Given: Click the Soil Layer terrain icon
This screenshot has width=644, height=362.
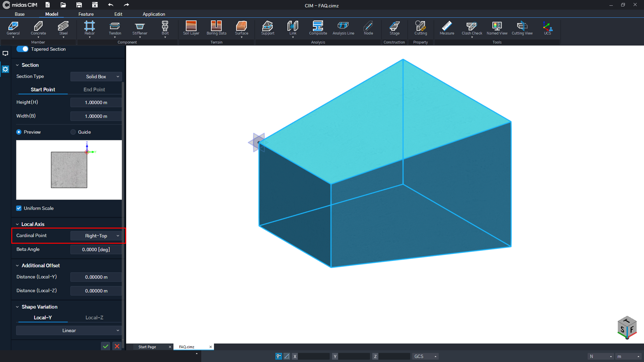Looking at the screenshot, I should click(191, 28).
